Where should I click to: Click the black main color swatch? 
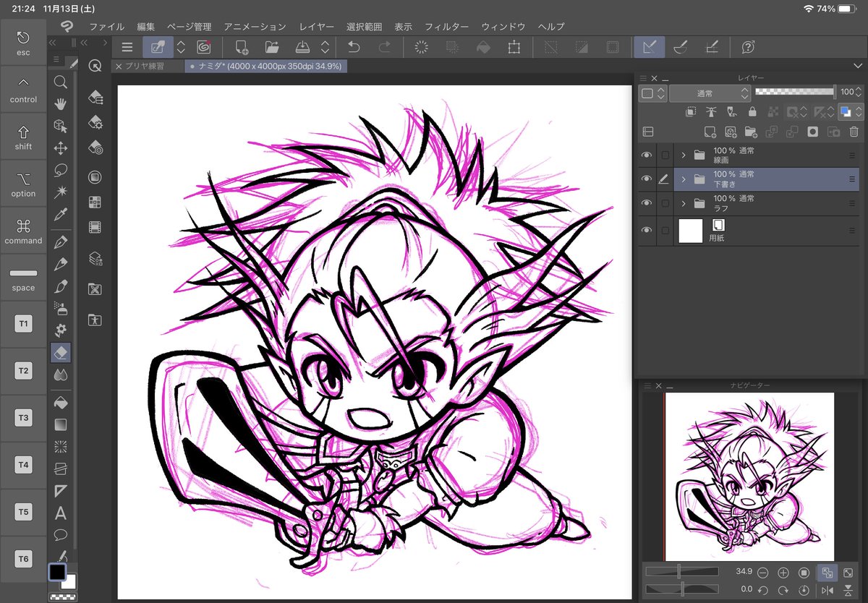(x=57, y=572)
